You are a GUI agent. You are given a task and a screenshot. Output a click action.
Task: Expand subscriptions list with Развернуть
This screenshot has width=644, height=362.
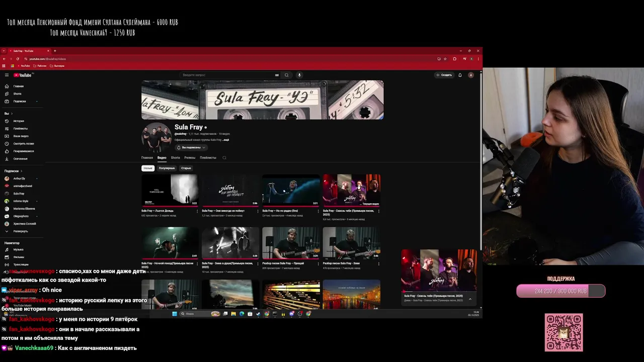pyautogui.click(x=21, y=231)
